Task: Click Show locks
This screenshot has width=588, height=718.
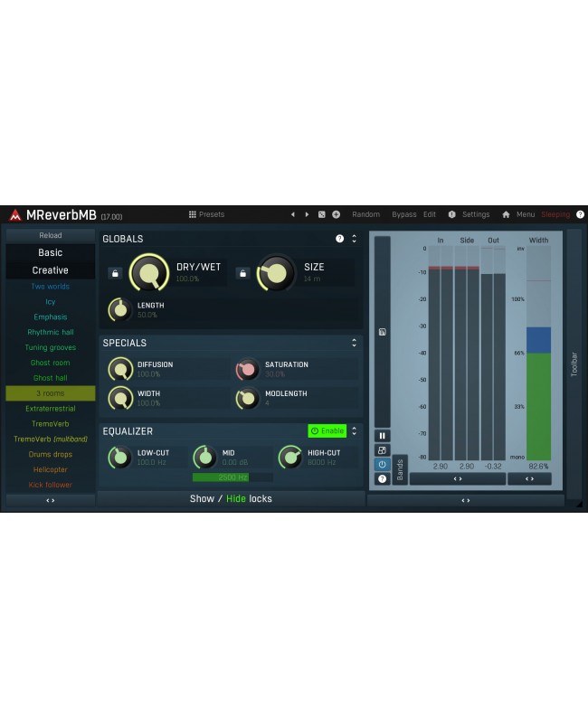Action: click(x=202, y=498)
